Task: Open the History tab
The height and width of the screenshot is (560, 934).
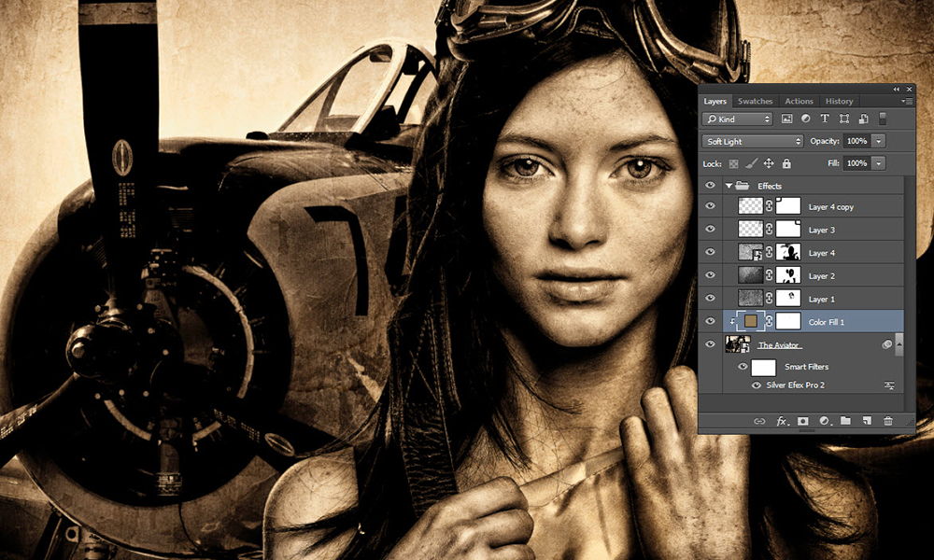Action: [x=839, y=100]
